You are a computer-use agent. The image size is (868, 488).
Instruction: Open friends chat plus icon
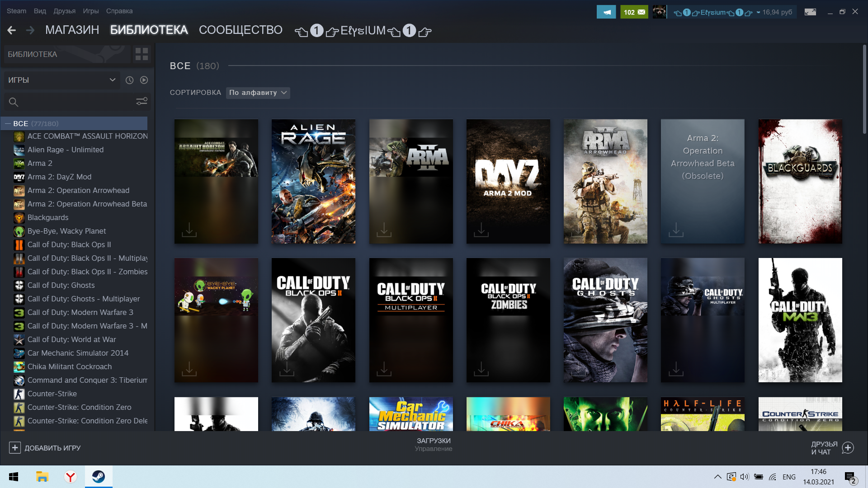tap(848, 448)
